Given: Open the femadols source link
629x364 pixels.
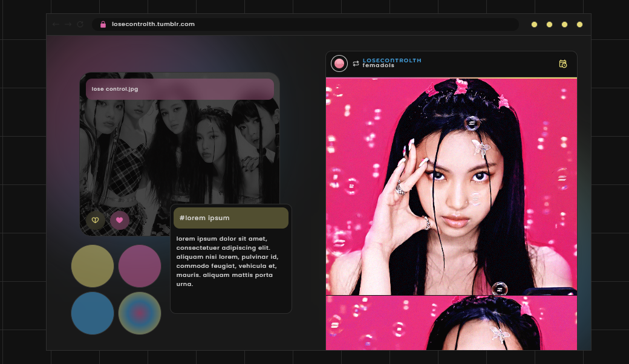Looking at the screenshot, I should 379,66.
